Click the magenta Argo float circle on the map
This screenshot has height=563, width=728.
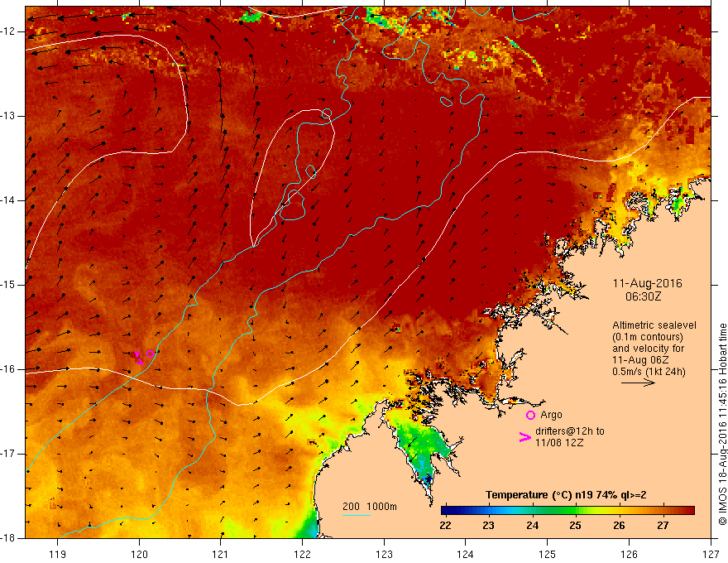point(150,354)
